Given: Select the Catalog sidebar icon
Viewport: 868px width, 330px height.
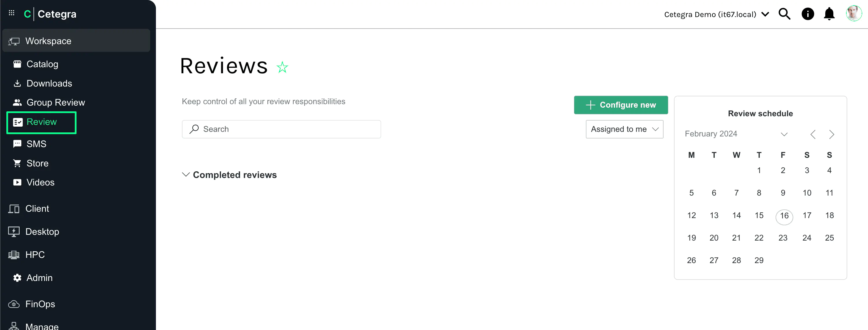Looking at the screenshot, I should pyautogui.click(x=17, y=64).
